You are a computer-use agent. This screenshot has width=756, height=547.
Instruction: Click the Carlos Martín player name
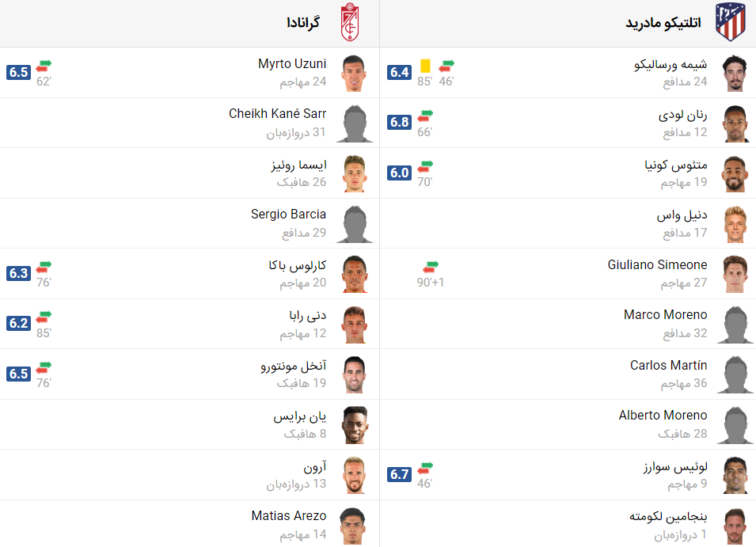click(669, 365)
